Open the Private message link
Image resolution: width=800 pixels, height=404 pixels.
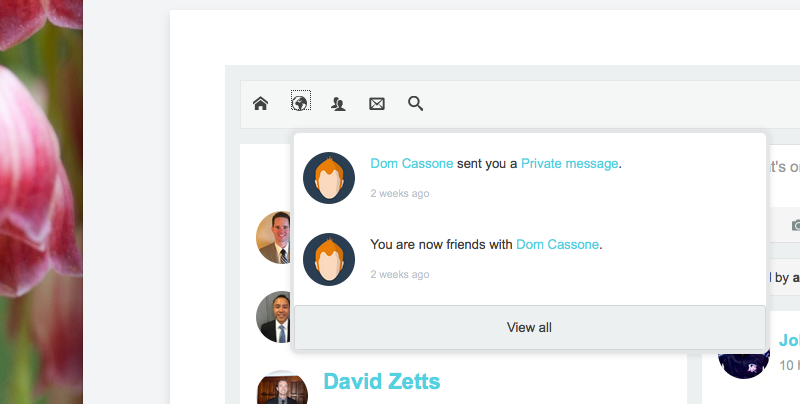click(x=569, y=163)
